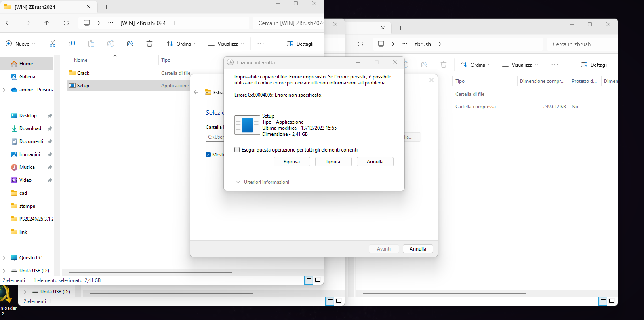Viewport: 644px width, 320px height.
Task: Click the 'Cerca in [WIN] ZBrush2024' search field
Action: pos(288,23)
